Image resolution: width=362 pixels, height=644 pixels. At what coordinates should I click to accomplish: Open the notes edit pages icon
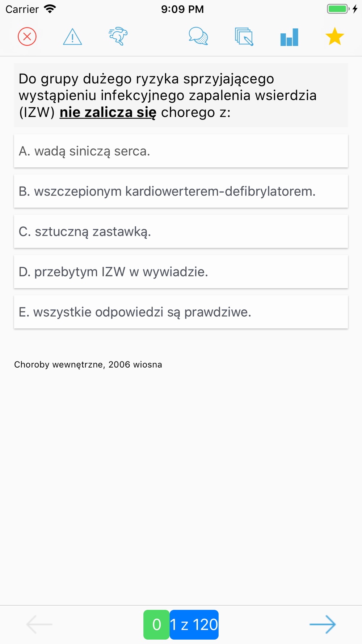244,37
